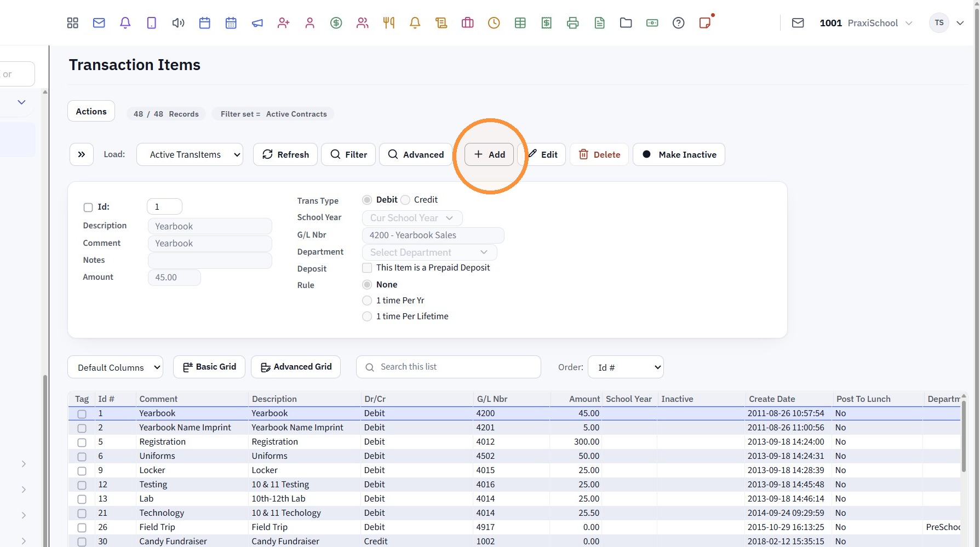Open the single person profile icon
The height and width of the screenshot is (547, 980).
310,23
